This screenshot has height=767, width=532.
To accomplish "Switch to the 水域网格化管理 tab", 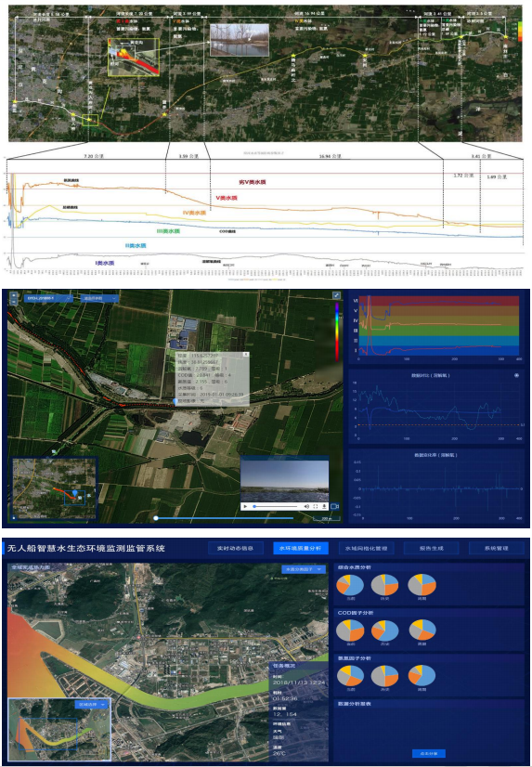I will pyautogui.click(x=366, y=548).
